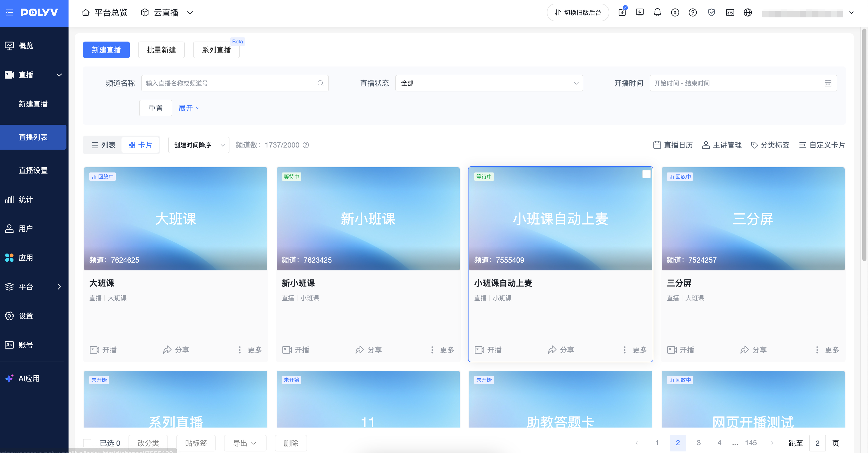
Task: Start broadcast on 大班课 card
Action: 103,350
